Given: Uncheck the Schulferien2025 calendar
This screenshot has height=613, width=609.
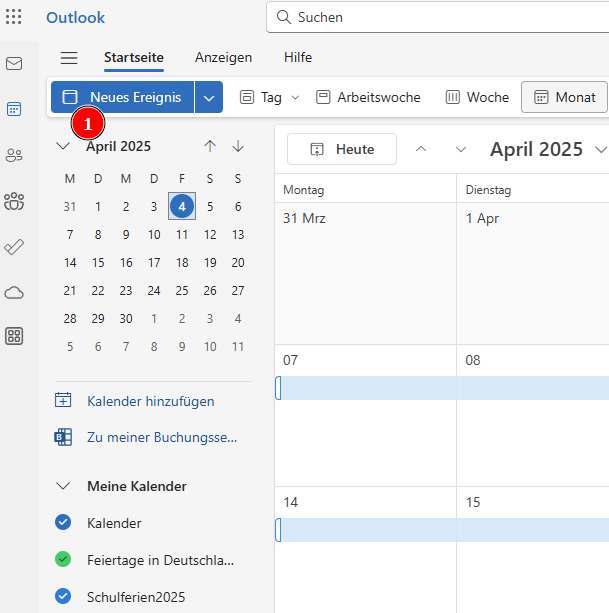Looking at the screenshot, I should click(63, 596).
